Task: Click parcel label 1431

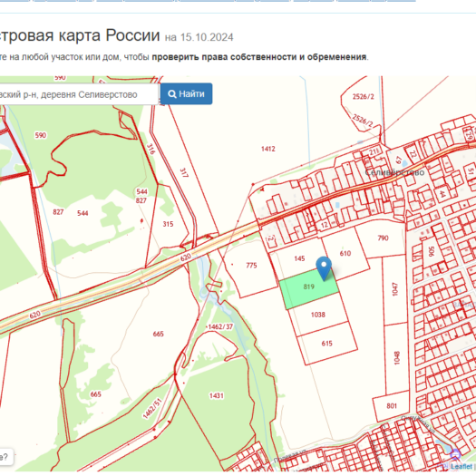Action: tap(217, 395)
